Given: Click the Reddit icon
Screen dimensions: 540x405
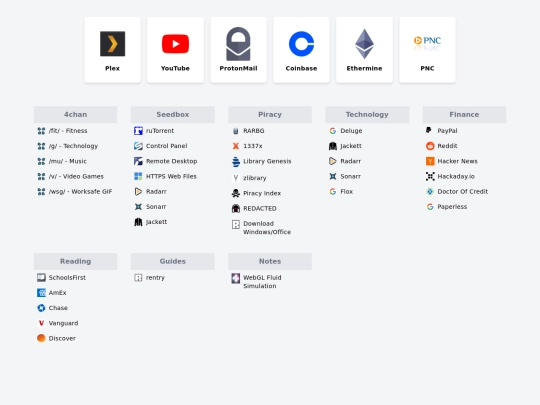Looking at the screenshot, I should click(x=430, y=146).
